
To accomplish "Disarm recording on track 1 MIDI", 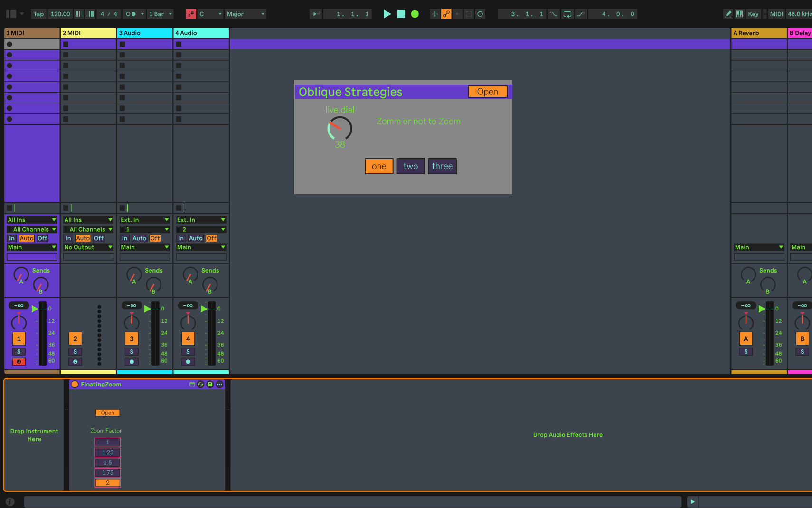I will [x=19, y=362].
